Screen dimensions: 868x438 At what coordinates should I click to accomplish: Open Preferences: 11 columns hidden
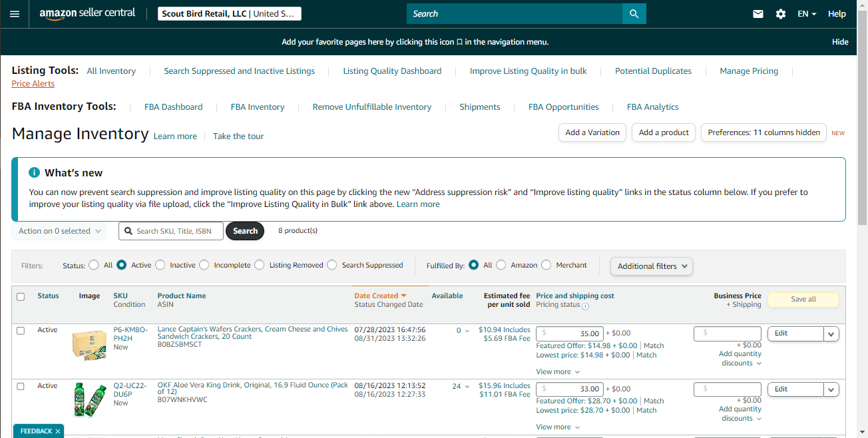tap(763, 132)
